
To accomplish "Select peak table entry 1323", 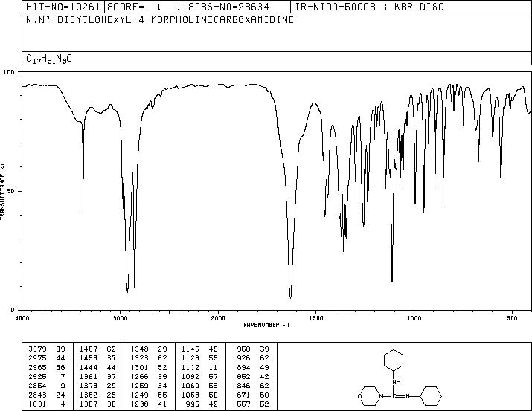I will [139, 358].
